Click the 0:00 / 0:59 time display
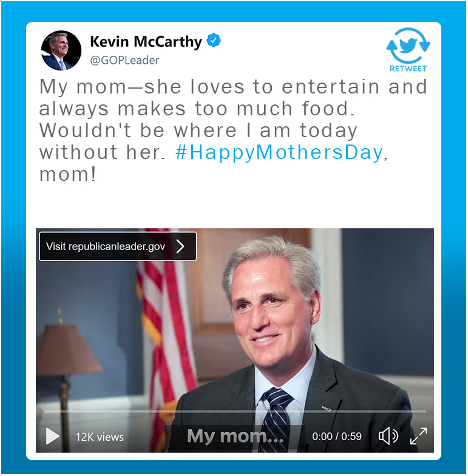 [x=337, y=436]
